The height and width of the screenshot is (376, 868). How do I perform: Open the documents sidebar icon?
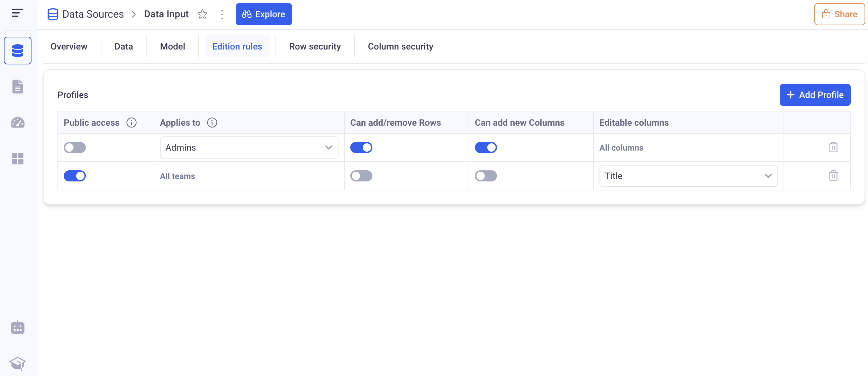pos(18,87)
